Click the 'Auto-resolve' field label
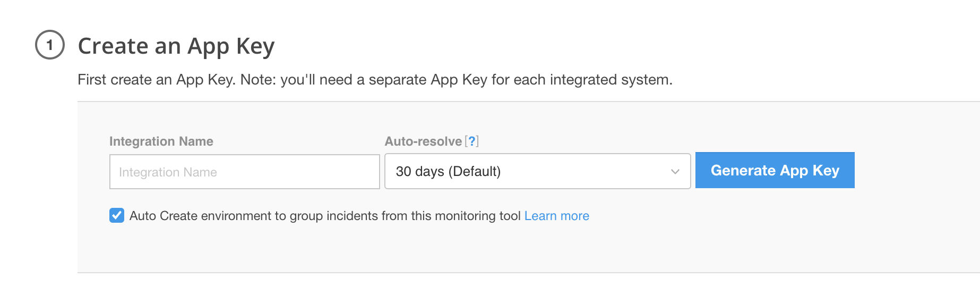The height and width of the screenshot is (303, 980). 423,141
